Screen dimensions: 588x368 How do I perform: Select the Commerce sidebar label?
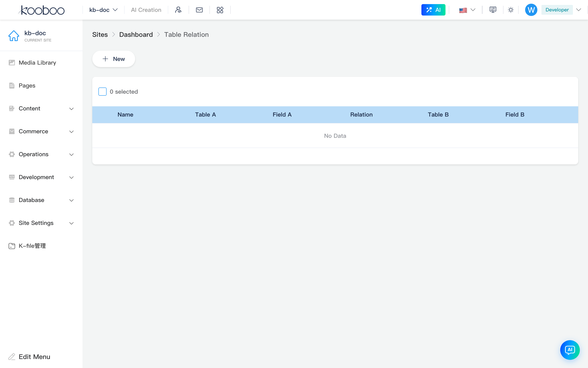pos(33,131)
